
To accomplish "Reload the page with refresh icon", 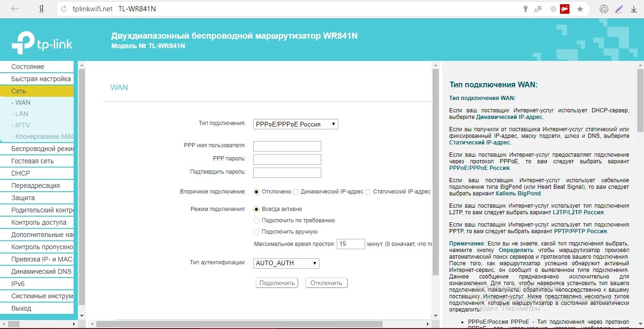I will point(64,9).
